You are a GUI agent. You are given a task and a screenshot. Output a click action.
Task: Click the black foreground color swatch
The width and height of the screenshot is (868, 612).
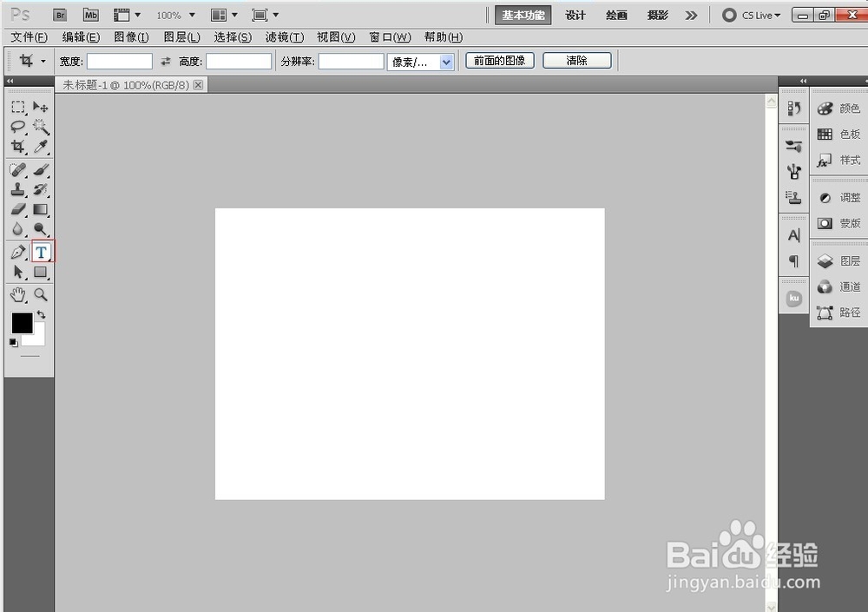click(x=22, y=323)
